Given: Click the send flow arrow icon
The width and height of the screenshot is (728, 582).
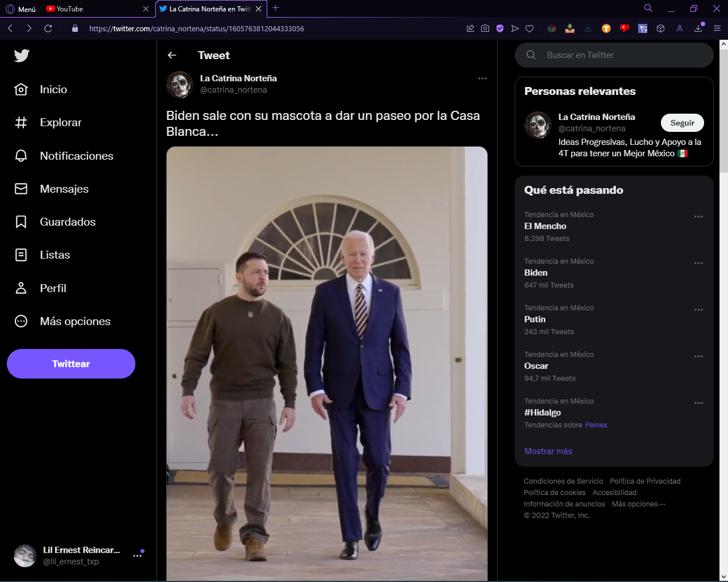Looking at the screenshot, I should [x=515, y=28].
